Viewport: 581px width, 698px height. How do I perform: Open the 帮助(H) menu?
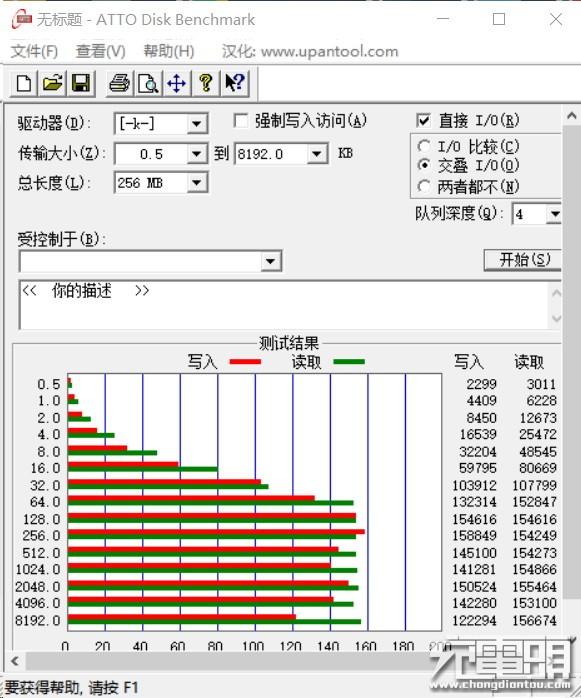click(169, 51)
